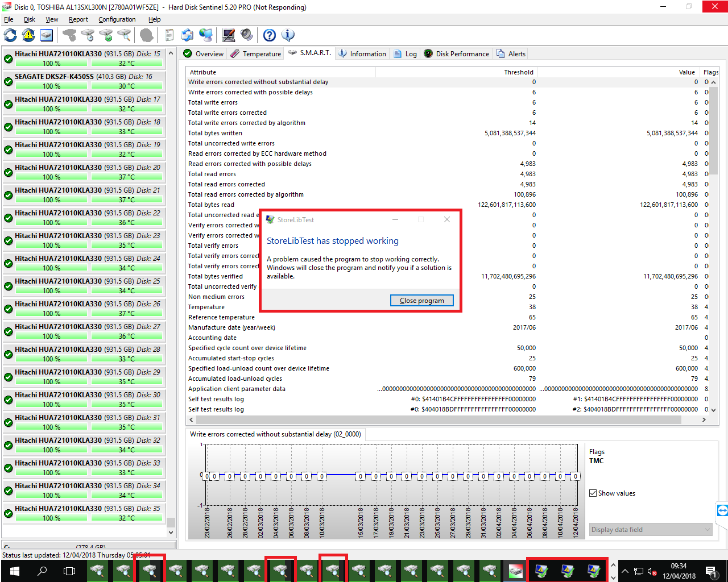Open the Report menu
This screenshot has width=728, height=582.
pyautogui.click(x=78, y=19)
